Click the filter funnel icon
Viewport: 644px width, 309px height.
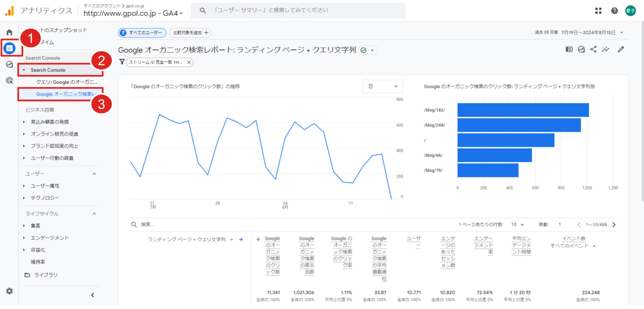pyautogui.click(x=122, y=62)
